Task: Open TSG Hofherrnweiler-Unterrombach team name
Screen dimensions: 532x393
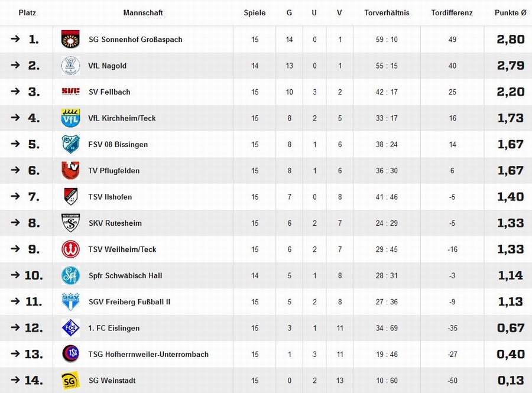Action: (148, 355)
